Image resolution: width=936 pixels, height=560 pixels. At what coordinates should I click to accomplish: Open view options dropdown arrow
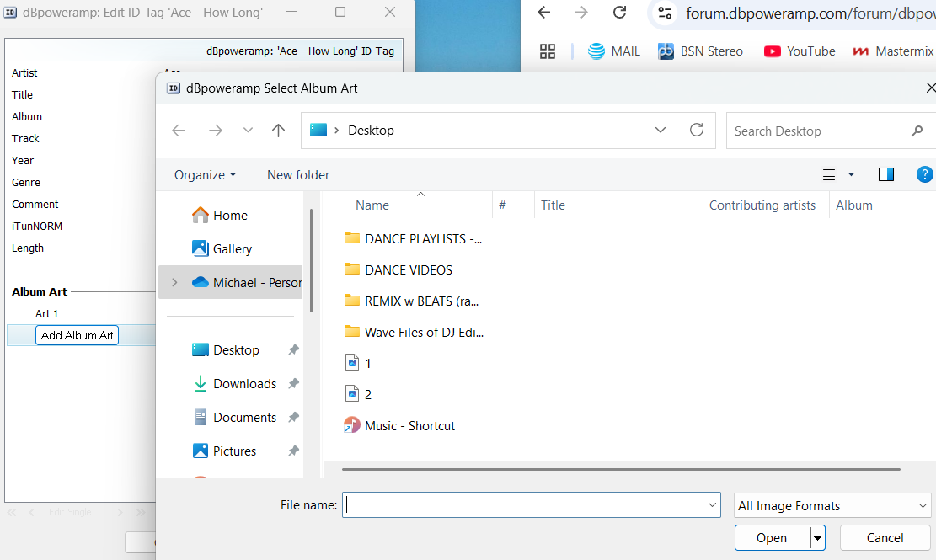pos(851,175)
